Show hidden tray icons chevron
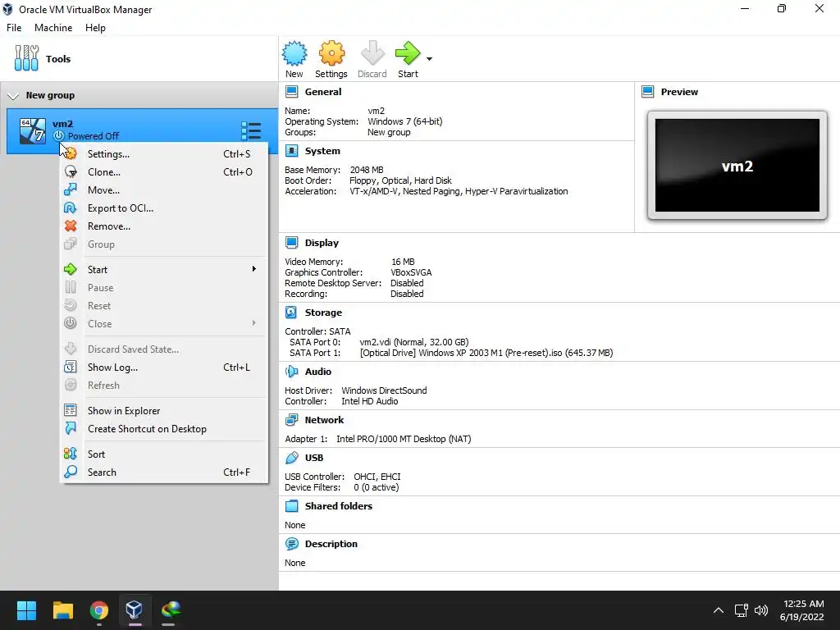Viewport: 840px width, 630px height. 719,610
